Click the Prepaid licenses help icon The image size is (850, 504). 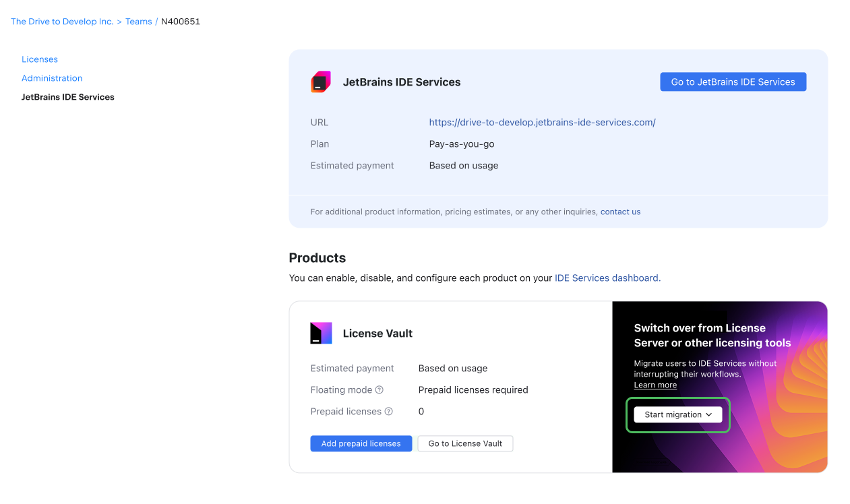coord(389,412)
